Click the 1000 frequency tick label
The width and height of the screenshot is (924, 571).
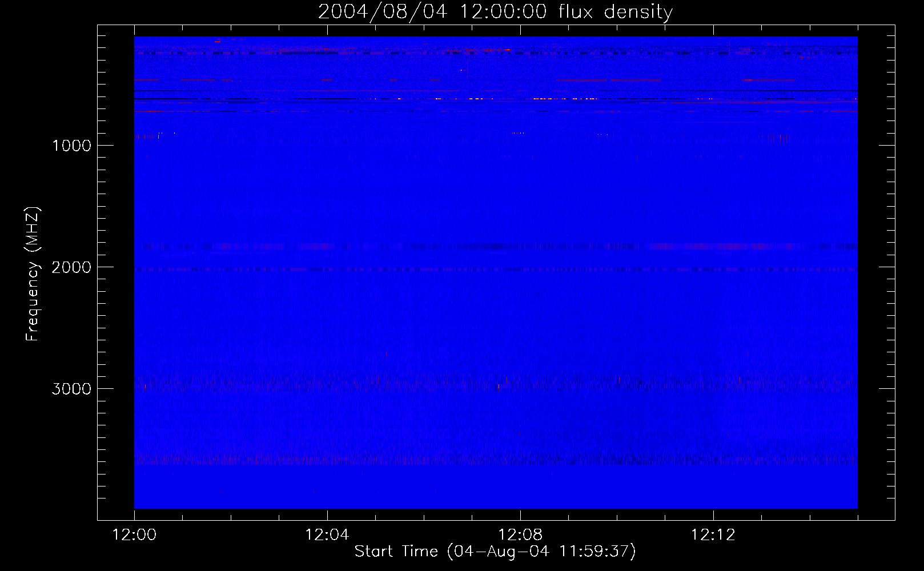[71, 146]
